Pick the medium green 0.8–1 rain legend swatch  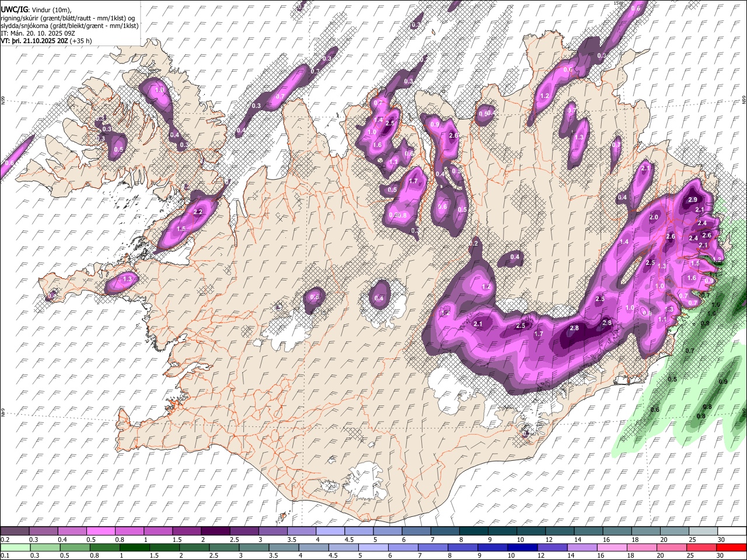pyautogui.click(x=104, y=547)
